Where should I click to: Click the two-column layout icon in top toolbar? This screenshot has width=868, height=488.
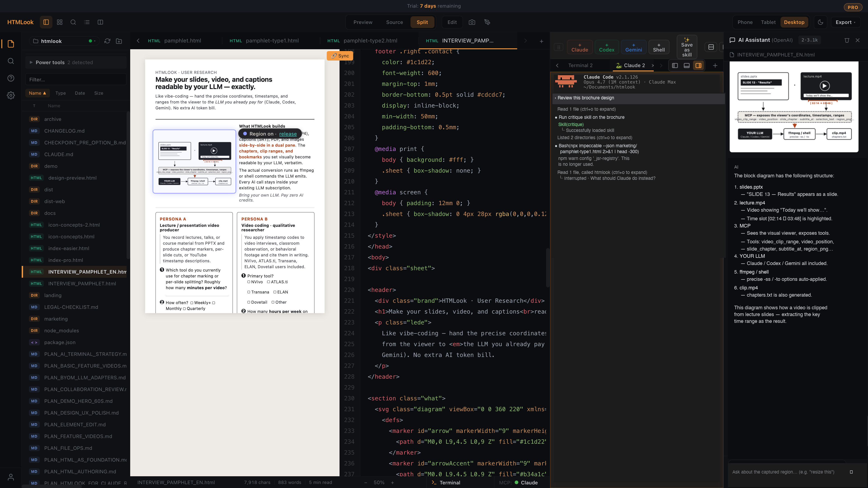pos(100,22)
